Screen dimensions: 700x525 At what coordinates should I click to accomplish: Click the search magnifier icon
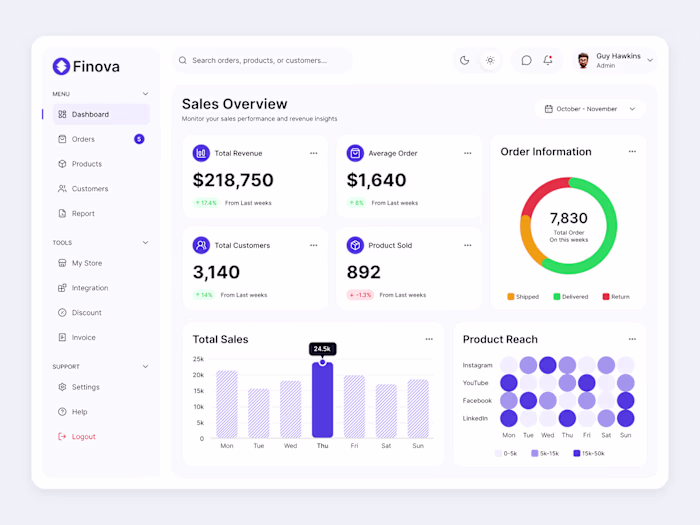point(183,60)
